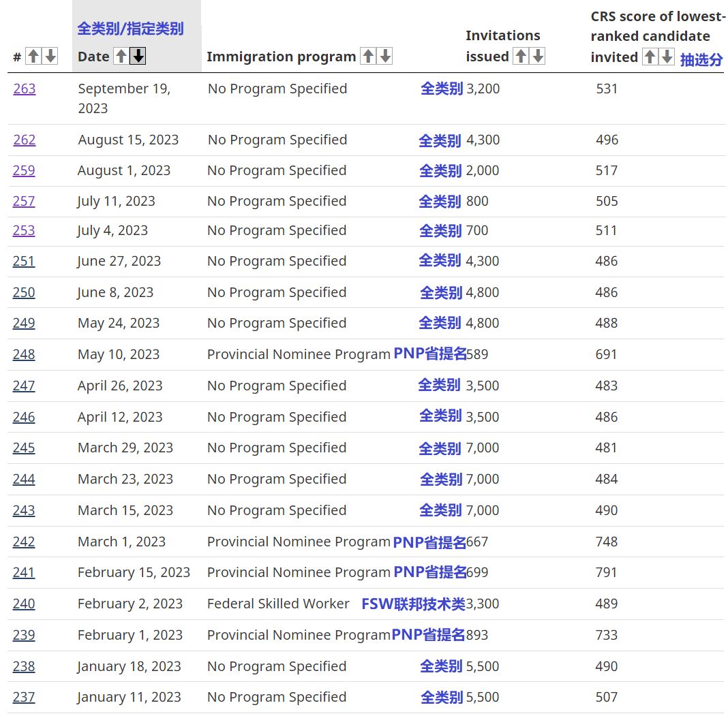Open draw number 250 link
728x716 pixels.
24,292
